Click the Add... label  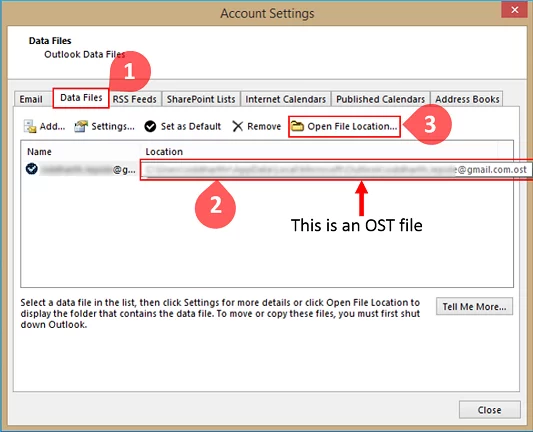click(52, 126)
